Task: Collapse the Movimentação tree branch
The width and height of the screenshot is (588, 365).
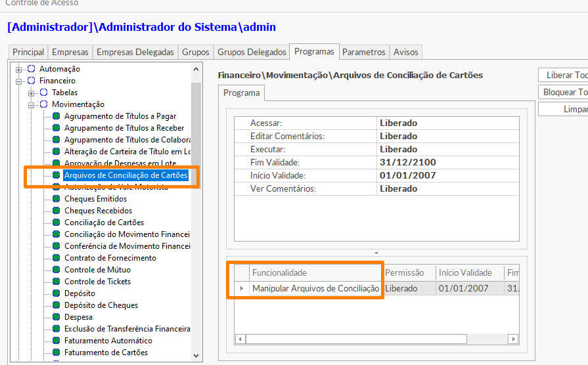Action: pyautogui.click(x=32, y=104)
